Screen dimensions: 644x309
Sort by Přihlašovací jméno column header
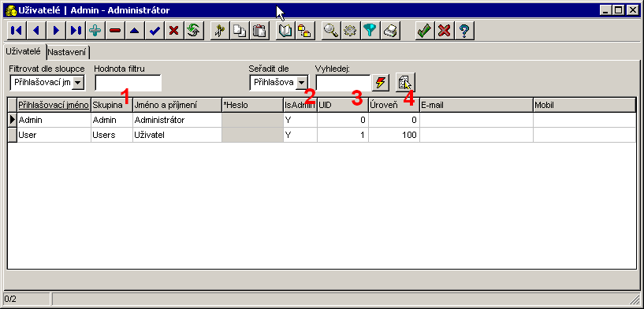click(x=54, y=105)
